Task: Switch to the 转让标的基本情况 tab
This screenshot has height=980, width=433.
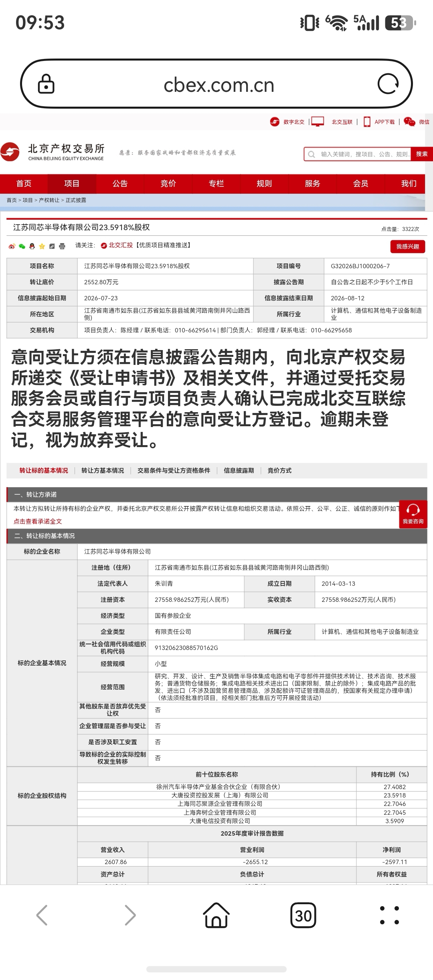Action: (44, 470)
